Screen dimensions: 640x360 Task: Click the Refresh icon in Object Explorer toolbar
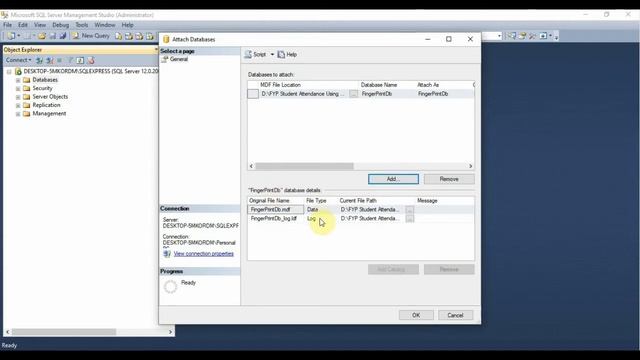[x=80, y=60]
